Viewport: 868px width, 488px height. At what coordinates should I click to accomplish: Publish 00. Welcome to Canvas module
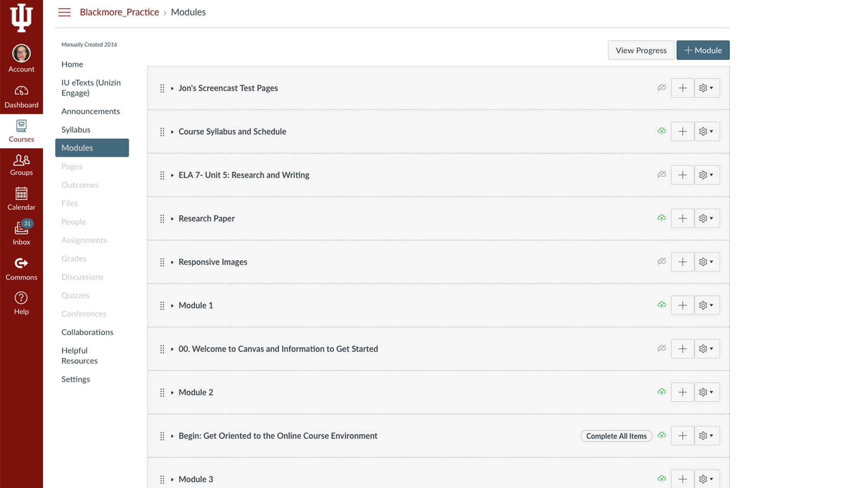[x=661, y=348]
